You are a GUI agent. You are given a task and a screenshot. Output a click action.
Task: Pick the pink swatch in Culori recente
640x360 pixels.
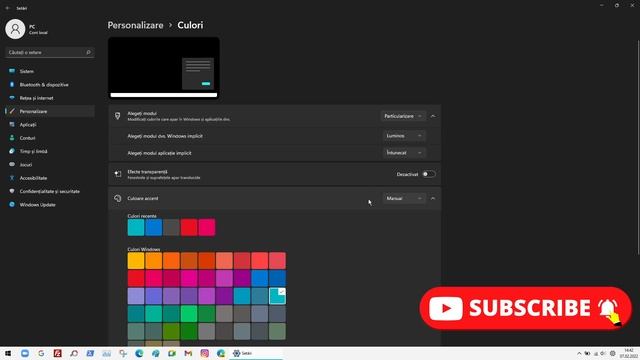(x=207, y=227)
